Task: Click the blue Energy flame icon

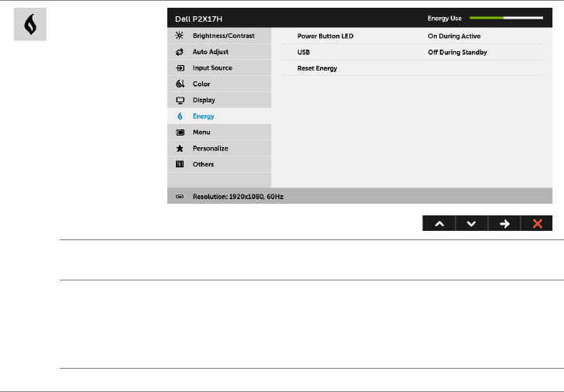Action: pyautogui.click(x=180, y=116)
